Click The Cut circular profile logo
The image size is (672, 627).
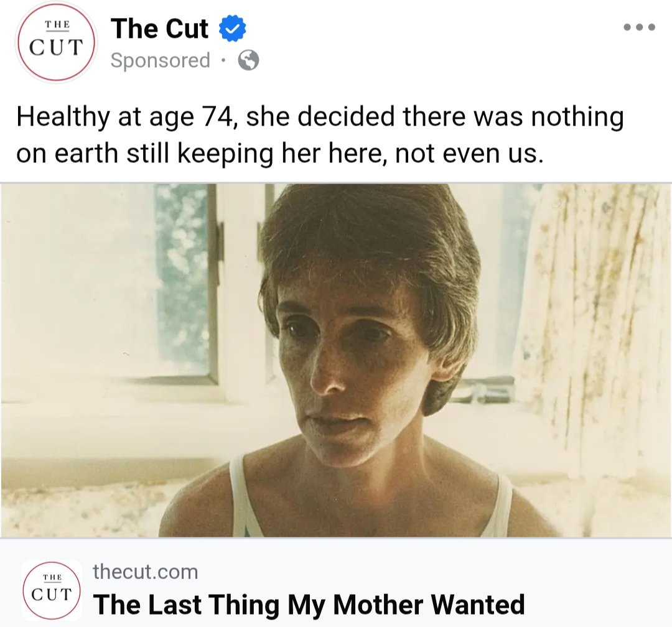tap(56, 44)
